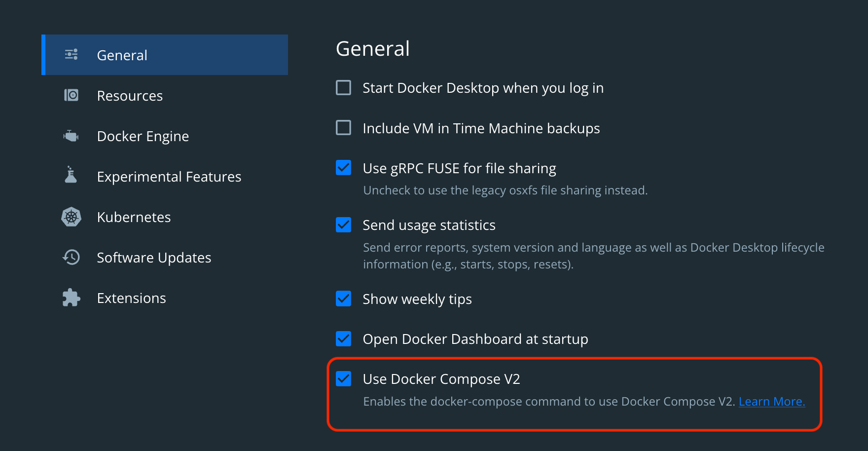This screenshot has width=868, height=451.
Task: Click the Software Updates clock icon
Action: coord(72,257)
